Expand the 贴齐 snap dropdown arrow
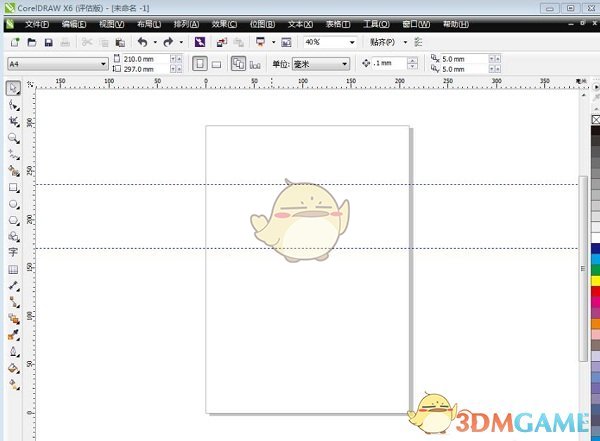600x441 pixels. (405, 42)
